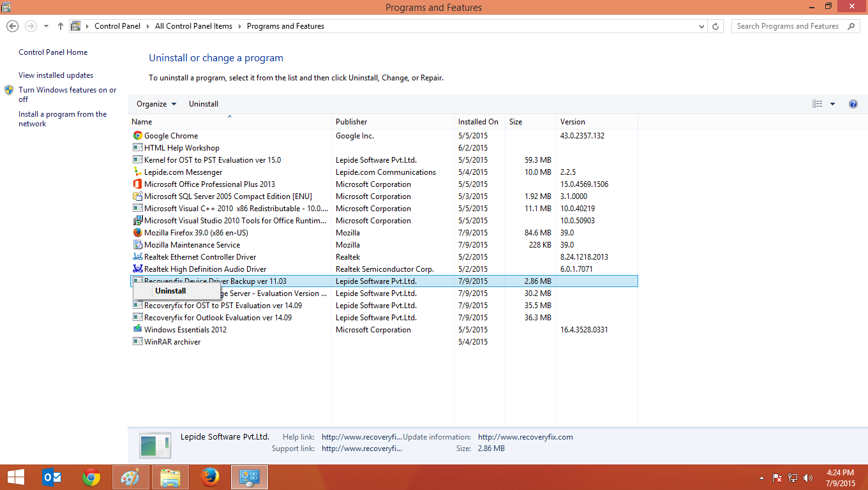
Task: Click the SQL Server 2005 Compact Edition icon
Action: coord(137,197)
